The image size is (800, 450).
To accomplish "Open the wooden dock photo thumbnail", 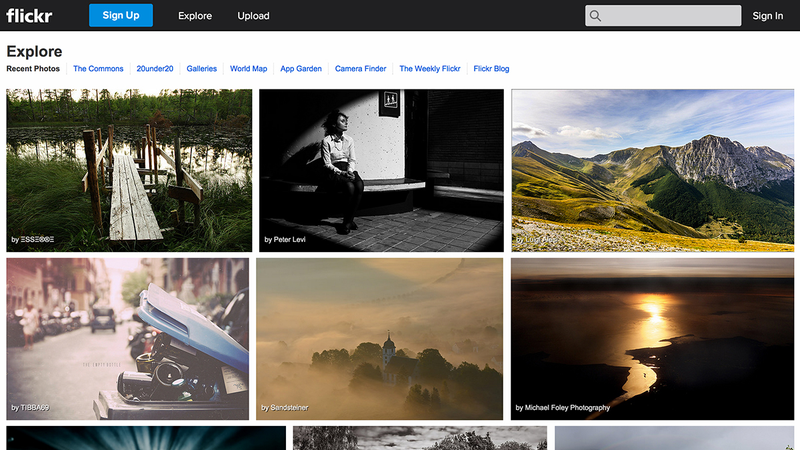I will coord(129,170).
